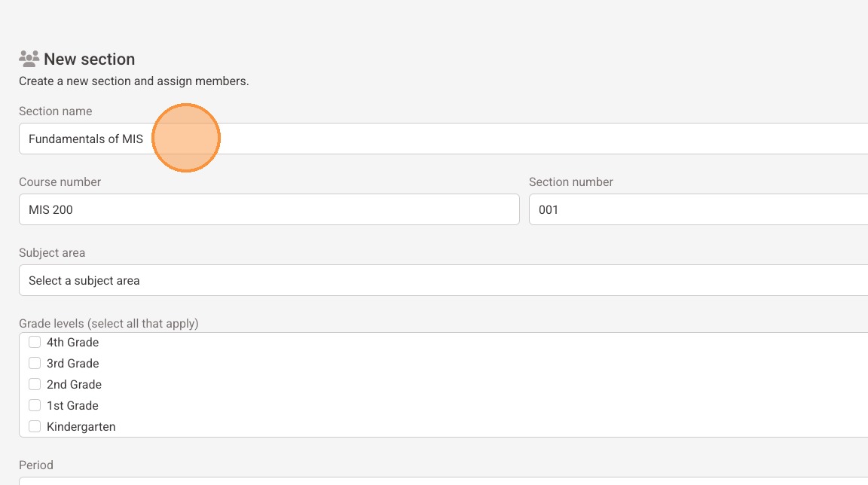Viewport: 868px width, 485px height.
Task: Click the people group icon beside New section
Action: coord(29,58)
